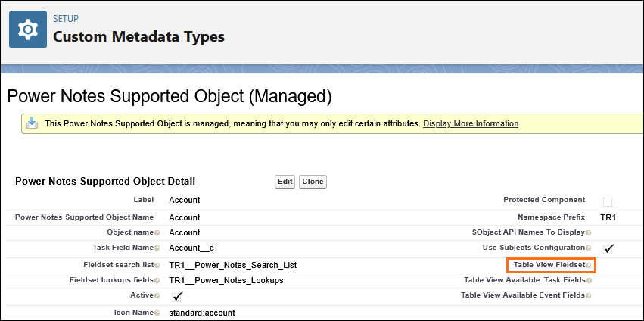Open help icon next to Object name
644x321 pixels.
tap(157, 233)
